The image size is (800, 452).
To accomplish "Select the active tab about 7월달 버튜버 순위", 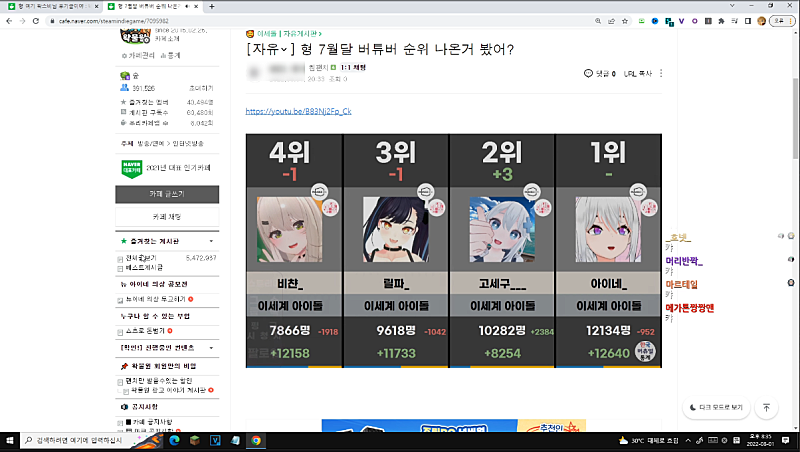I will point(153,6).
